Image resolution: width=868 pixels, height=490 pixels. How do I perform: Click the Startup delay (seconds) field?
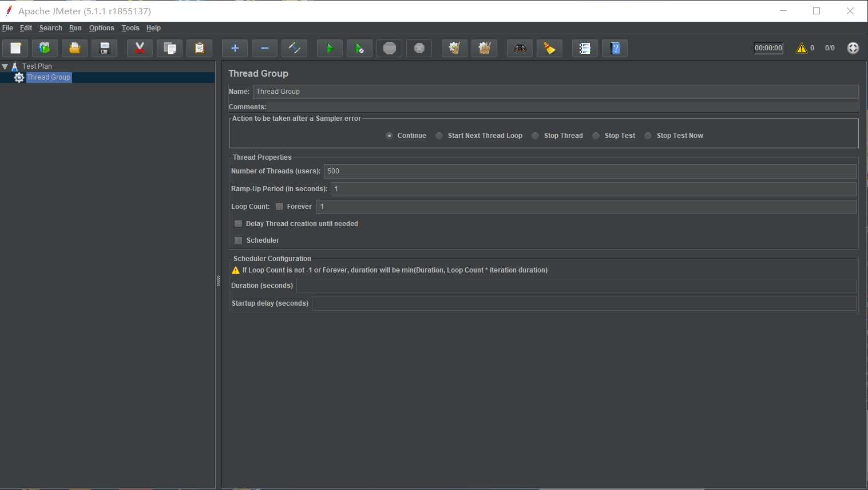[x=584, y=303]
